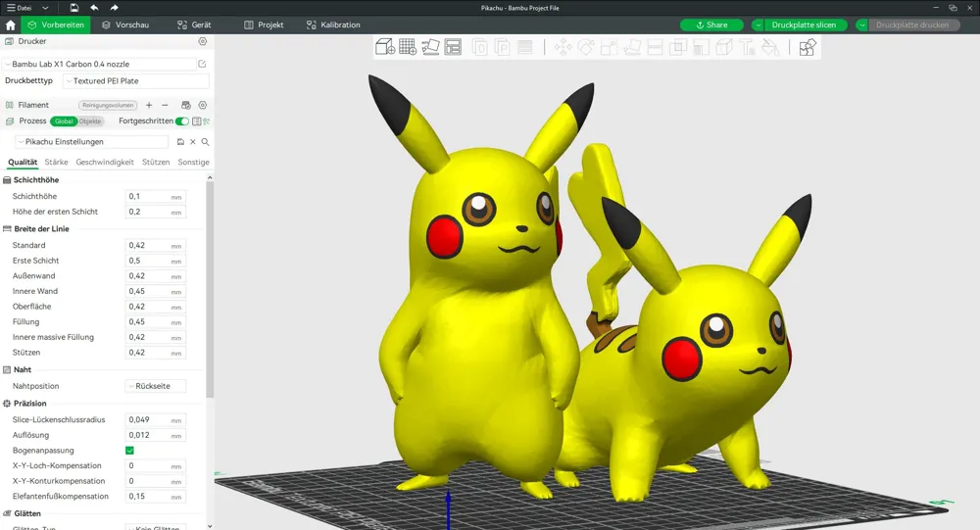Click the undo arrow icon
The width and height of the screenshot is (980, 530).
click(94, 8)
